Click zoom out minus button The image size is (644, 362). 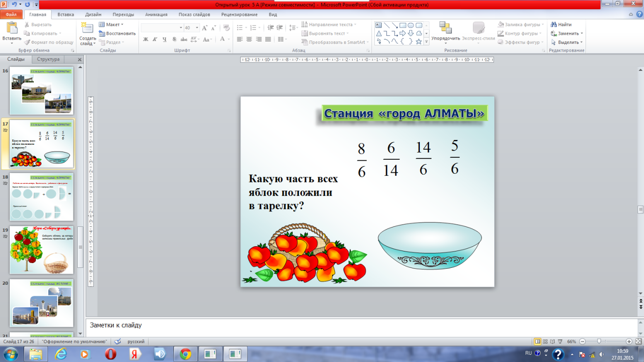[582, 341]
